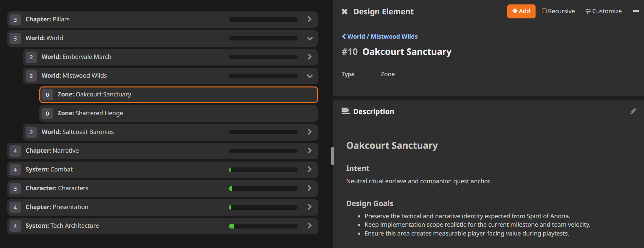This screenshot has width=644, height=248.
Task: Click the Tech Architecture progress bar
Action: pos(263,226)
